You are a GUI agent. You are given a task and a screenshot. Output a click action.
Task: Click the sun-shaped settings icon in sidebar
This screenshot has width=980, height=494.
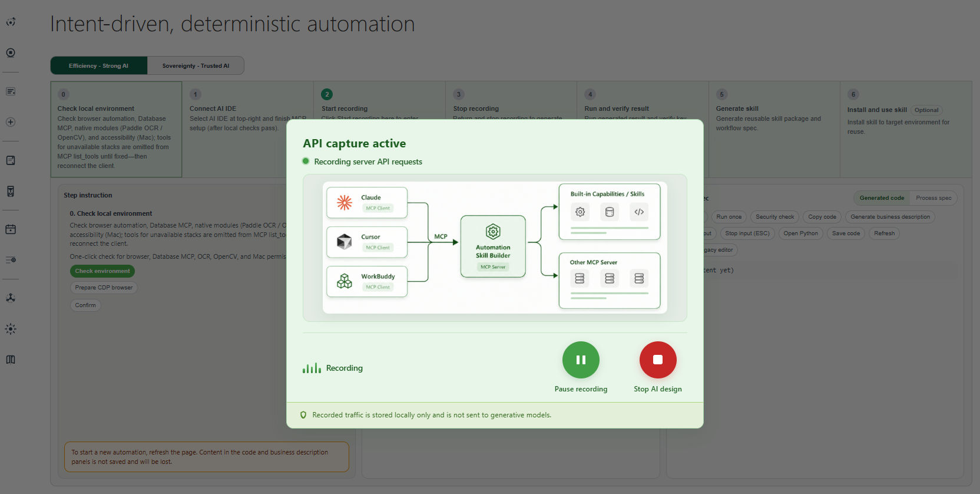(x=11, y=329)
